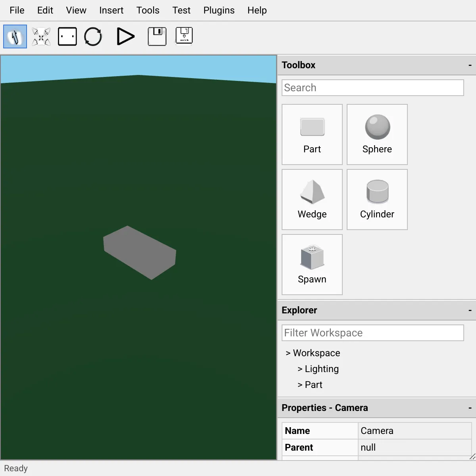Click the save to file icon
The image size is (476, 476).
[184, 36]
